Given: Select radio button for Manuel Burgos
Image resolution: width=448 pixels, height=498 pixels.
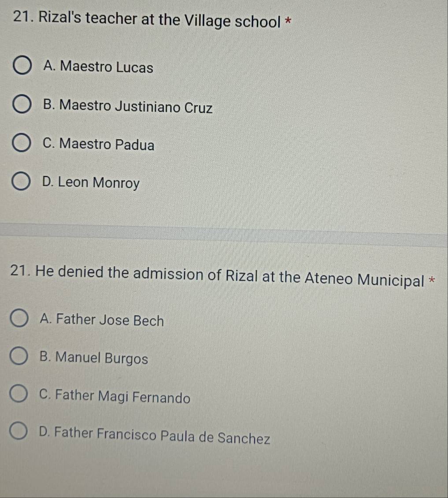Looking at the screenshot, I should pyautogui.click(x=19, y=357).
